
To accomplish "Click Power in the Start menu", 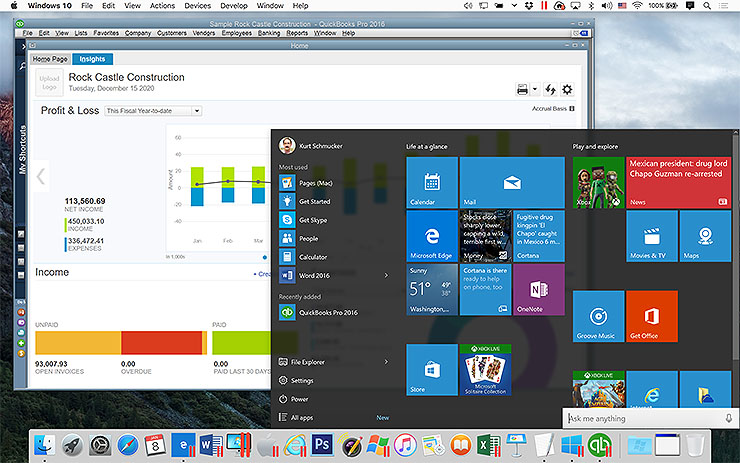I will (299, 398).
